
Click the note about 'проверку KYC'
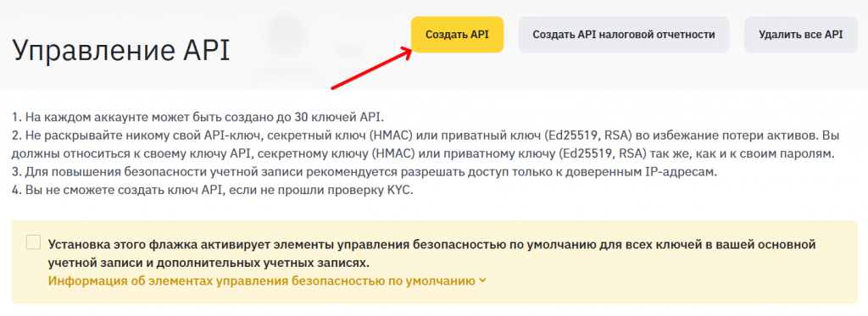(x=213, y=191)
